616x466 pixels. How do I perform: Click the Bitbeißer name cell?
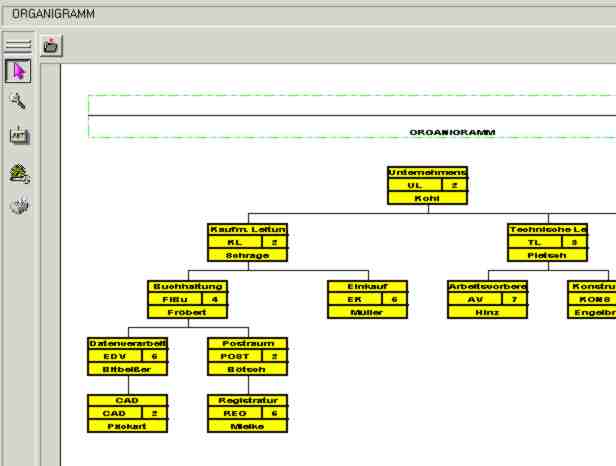click(128, 369)
